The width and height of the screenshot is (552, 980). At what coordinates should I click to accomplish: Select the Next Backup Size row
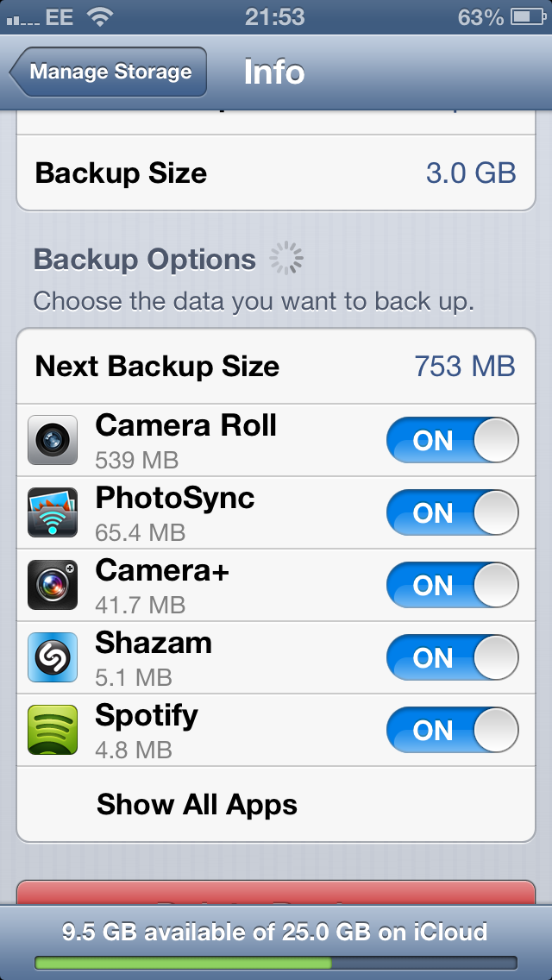tap(276, 367)
